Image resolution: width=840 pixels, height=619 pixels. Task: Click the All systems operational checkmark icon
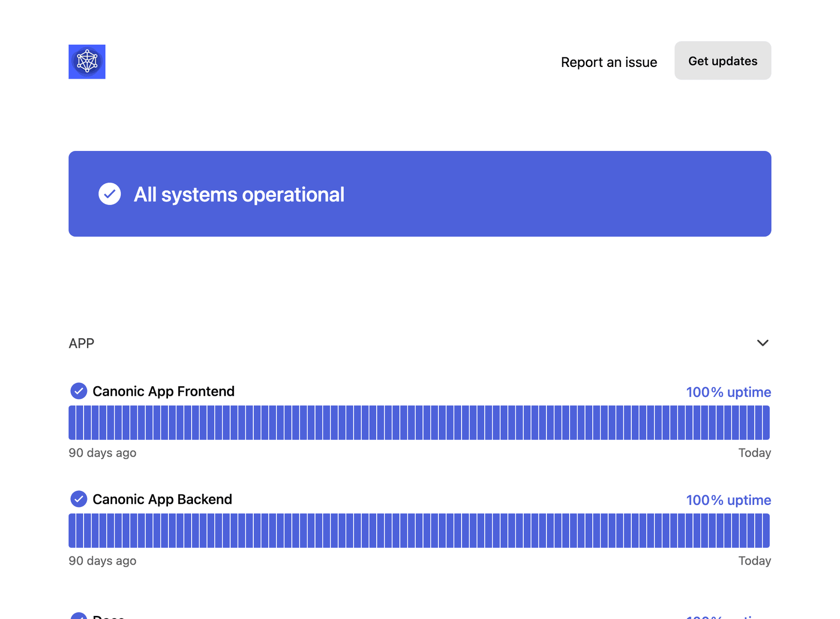[x=109, y=194]
